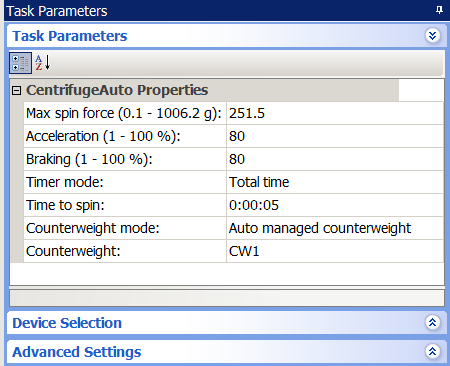Open the Counterweight mode dropdown value
The height and width of the screenshot is (366, 450).
[x=335, y=228]
